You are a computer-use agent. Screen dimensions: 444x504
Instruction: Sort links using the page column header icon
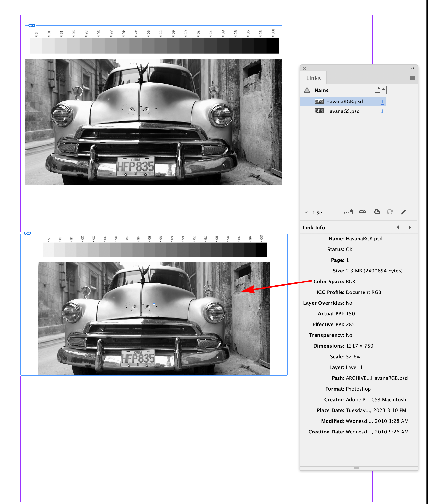[377, 90]
